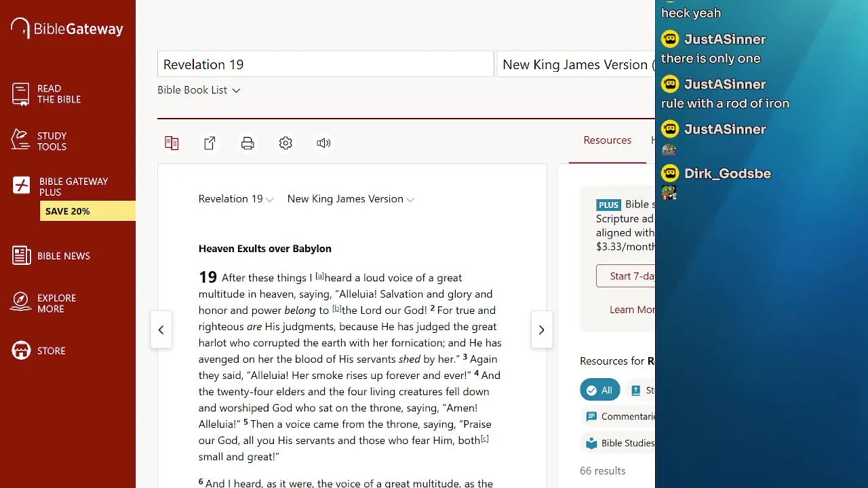868x488 pixels.
Task: Click JustASinner username above 'there is only one'
Action: (725, 39)
